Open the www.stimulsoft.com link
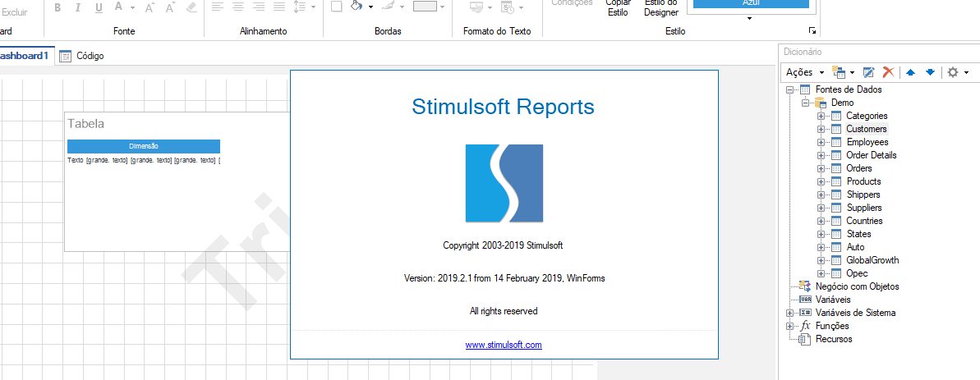 pos(504,345)
